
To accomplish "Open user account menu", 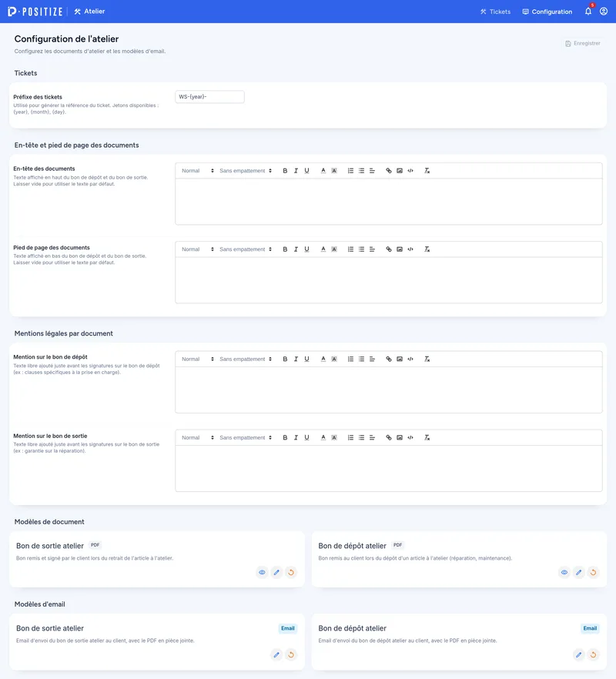I will [604, 12].
